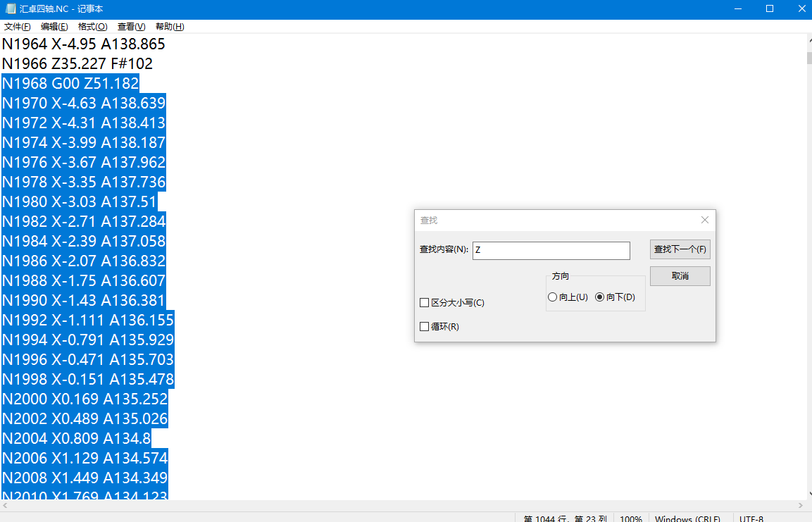Click line N1982 X-2.71 A137.284
The width and height of the screenshot is (812, 522).
tap(83, 221)
